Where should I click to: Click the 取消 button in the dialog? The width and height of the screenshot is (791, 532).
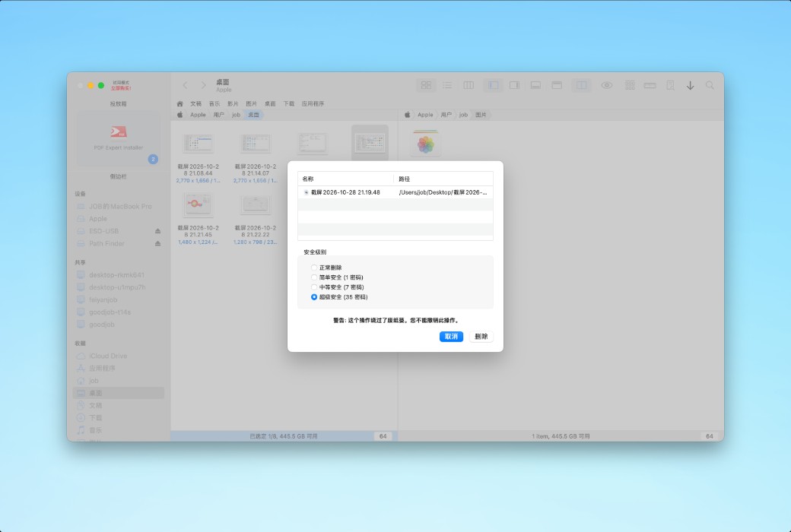tap(451, 337)
